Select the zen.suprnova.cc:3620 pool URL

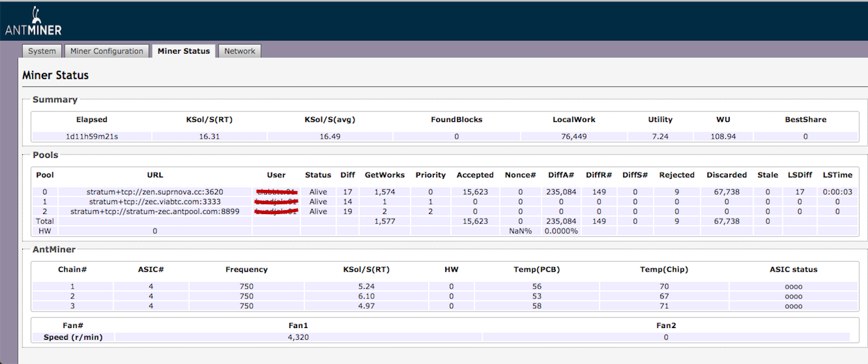[x=155, y=192]
